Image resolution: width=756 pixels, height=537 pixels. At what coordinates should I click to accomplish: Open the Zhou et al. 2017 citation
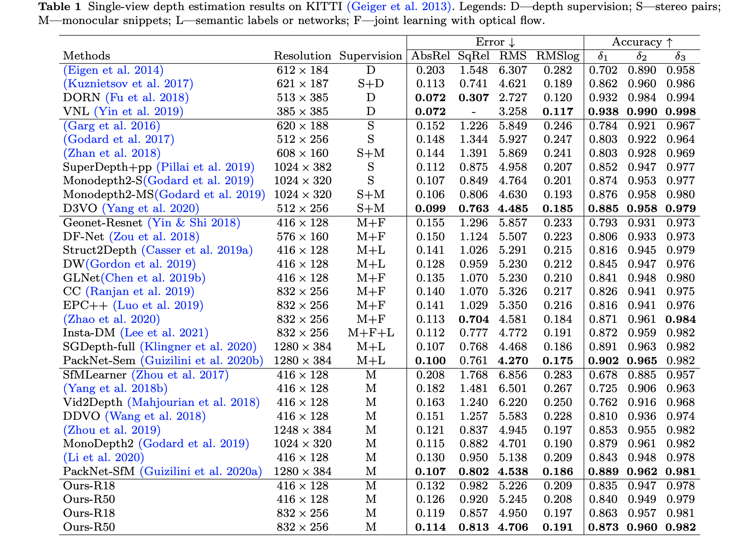180,375
